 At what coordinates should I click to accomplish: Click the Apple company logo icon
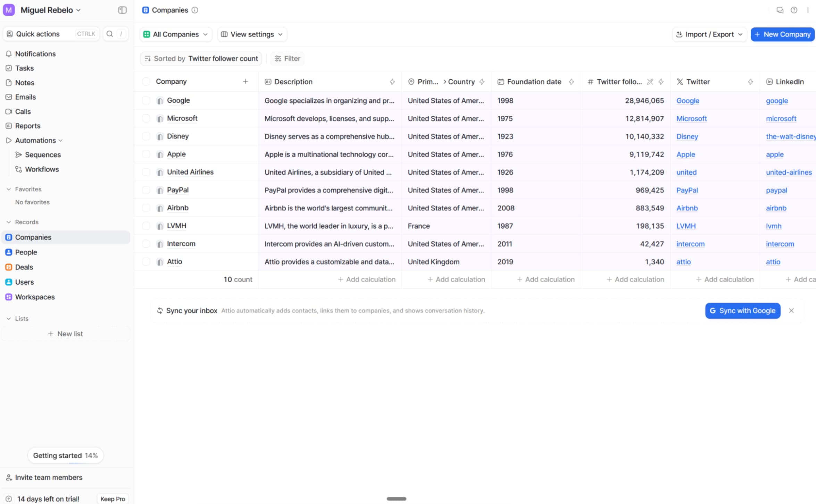[x=160, y=154]
